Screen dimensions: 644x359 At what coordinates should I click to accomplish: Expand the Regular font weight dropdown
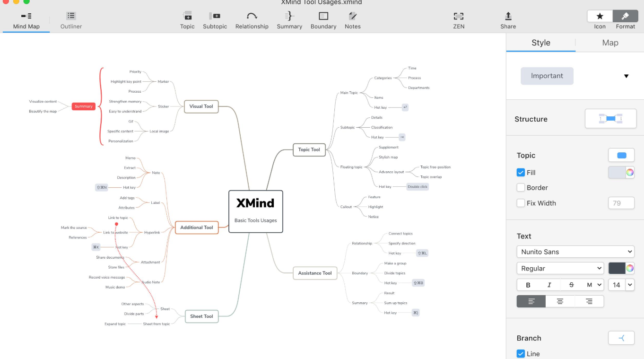pyautogui.click(x=560, y=268)
